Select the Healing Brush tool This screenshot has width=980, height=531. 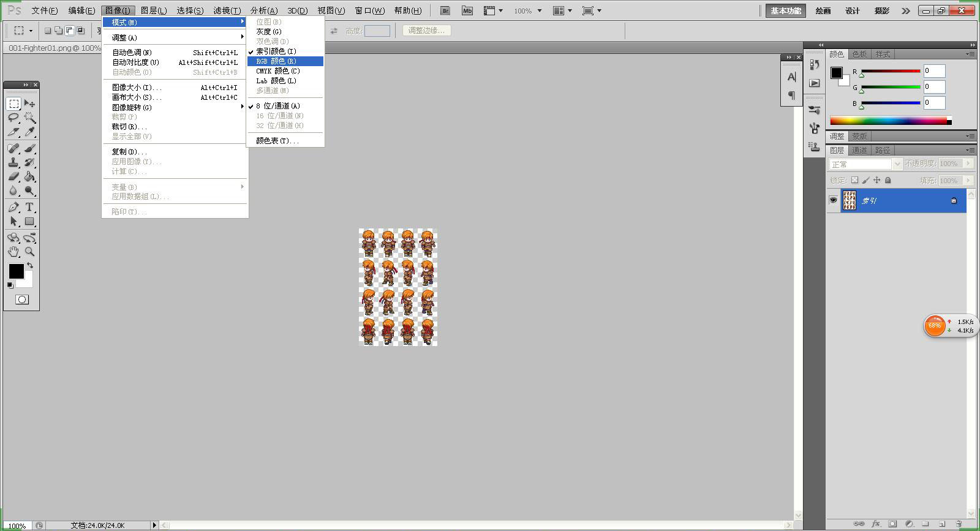click(13, 148)
